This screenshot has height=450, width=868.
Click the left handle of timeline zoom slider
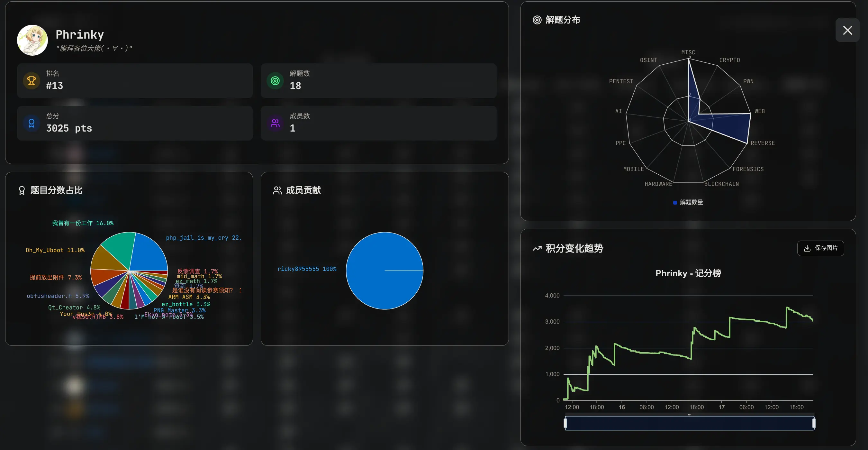tap(565, 423)
